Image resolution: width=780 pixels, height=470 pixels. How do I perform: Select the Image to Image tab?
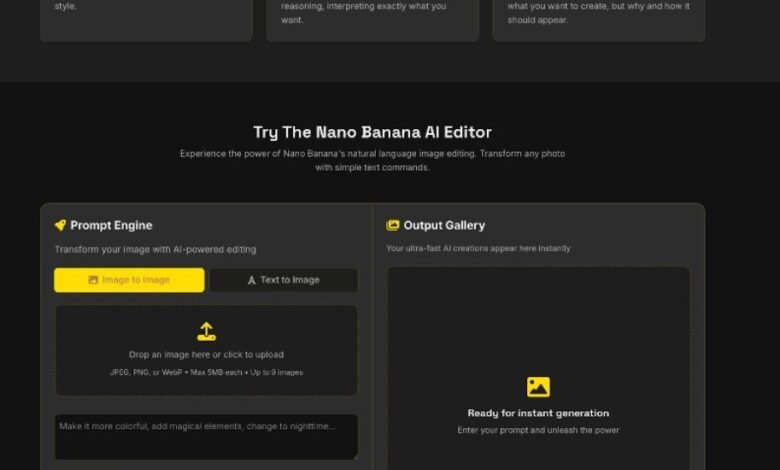[x=129, y=280]
